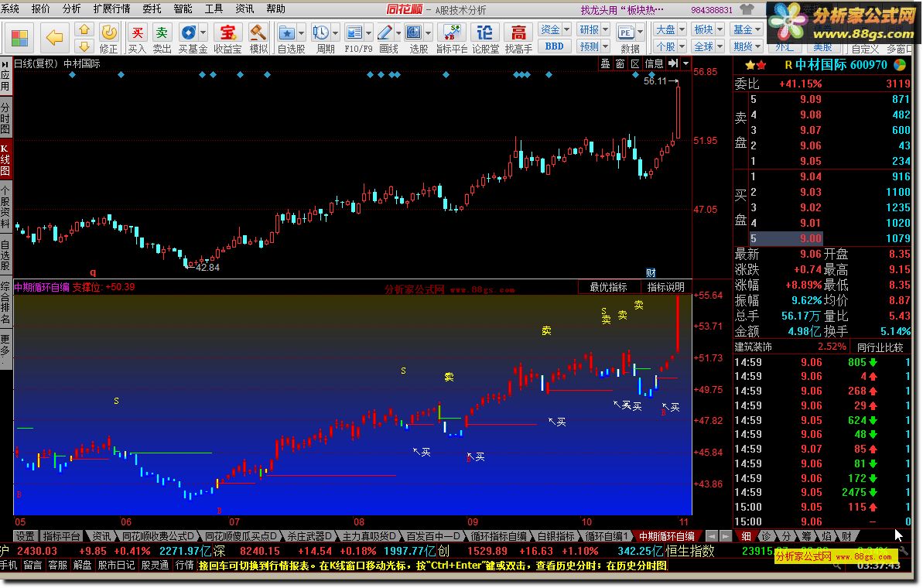Click the arrow-to-bar icon in chart header

[x=673, y=63]
